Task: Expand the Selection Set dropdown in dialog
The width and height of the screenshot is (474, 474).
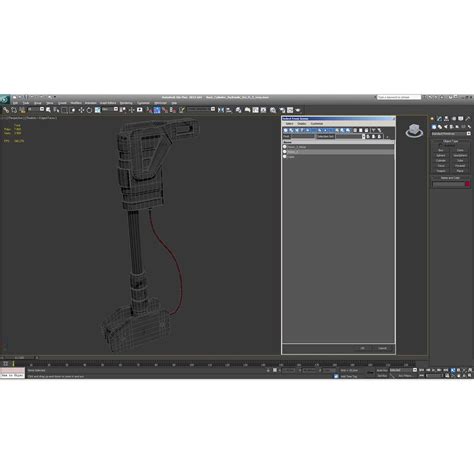Action: [363, 137]
